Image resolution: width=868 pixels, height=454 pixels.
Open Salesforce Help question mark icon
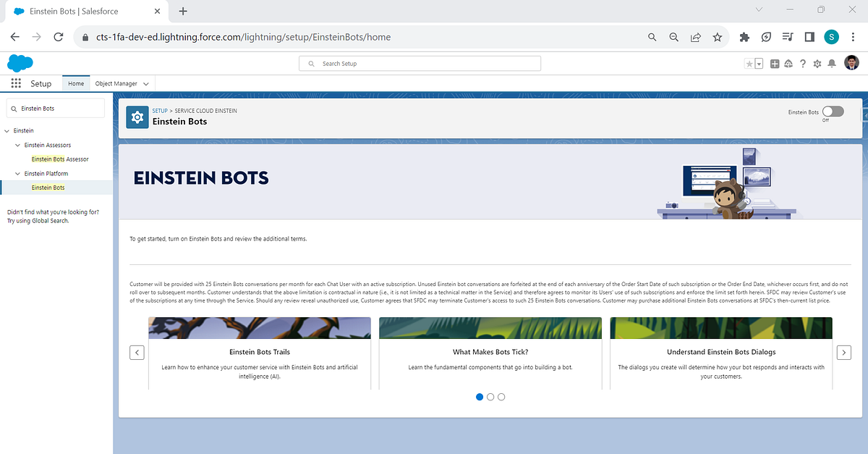pyautogui.click(x=803, y=63)
